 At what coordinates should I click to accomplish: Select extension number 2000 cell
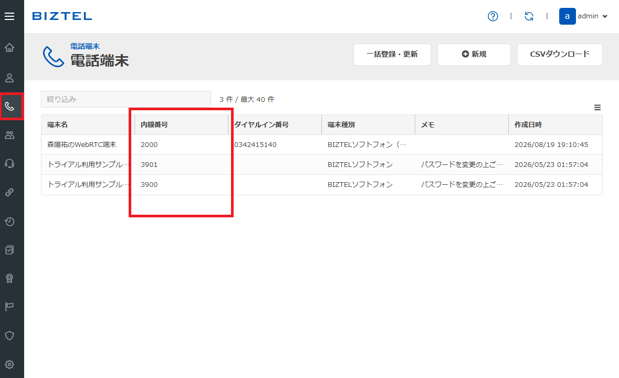pos(149,144)
